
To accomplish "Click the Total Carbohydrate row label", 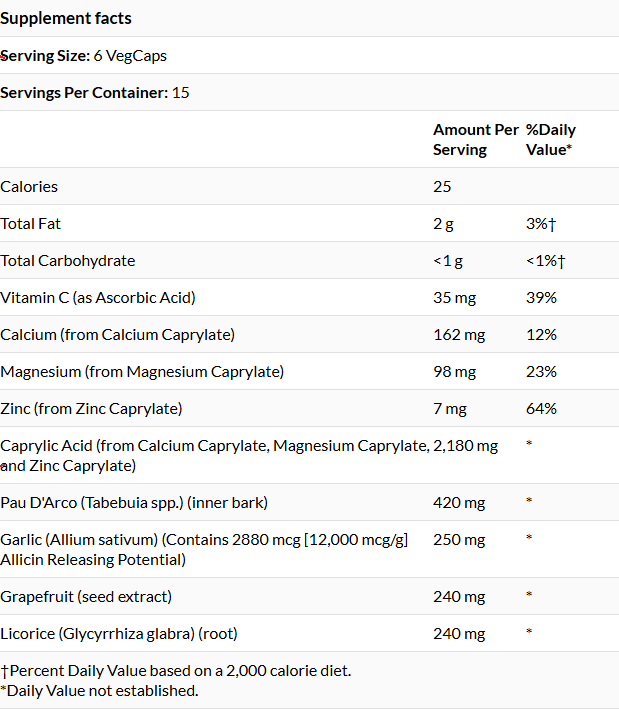I will click(68, 261).
